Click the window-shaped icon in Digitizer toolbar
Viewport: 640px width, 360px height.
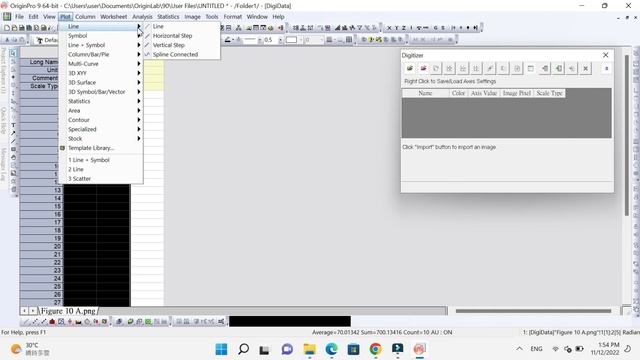coord(530,69)
